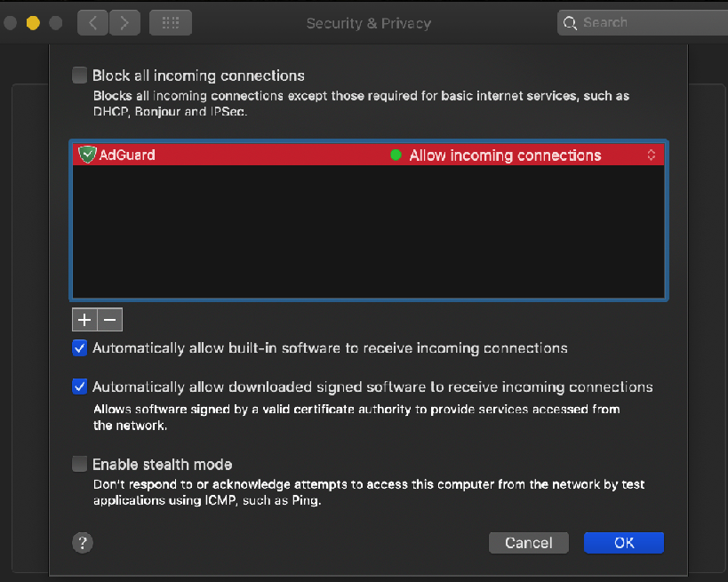Open the Allow incoming connections dropdown
The width and height of the screenshot is (728, 582).
pyautogui.click(x=505, y=155)
